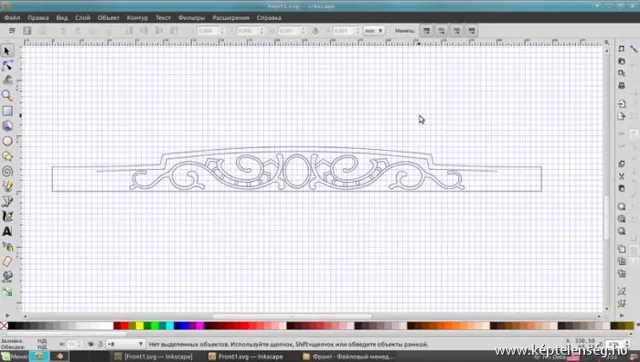This screenshot has height=362, width=640.
Task: Select the Bezier pen tool
Action: point(7,201)
